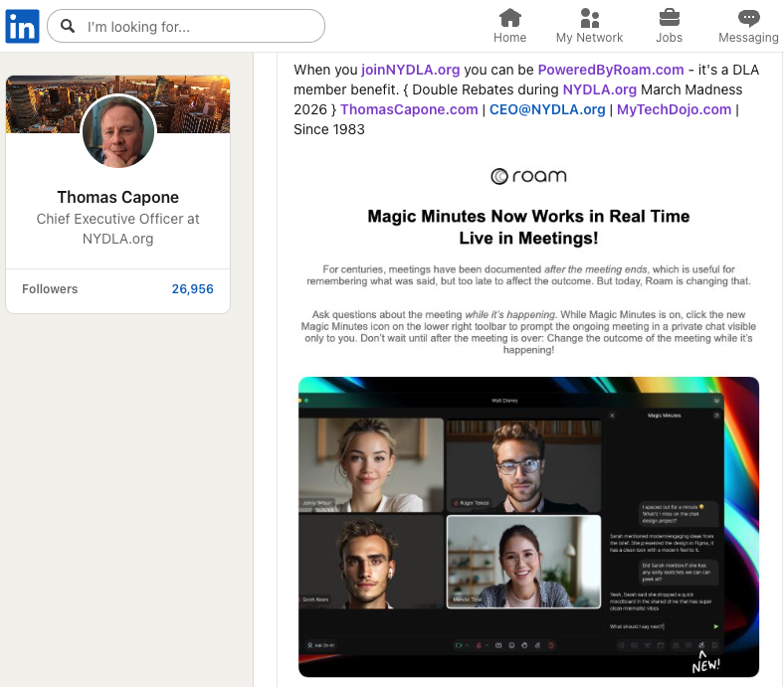Click the CEO@NYDLA.org email link

click(547, 109)
